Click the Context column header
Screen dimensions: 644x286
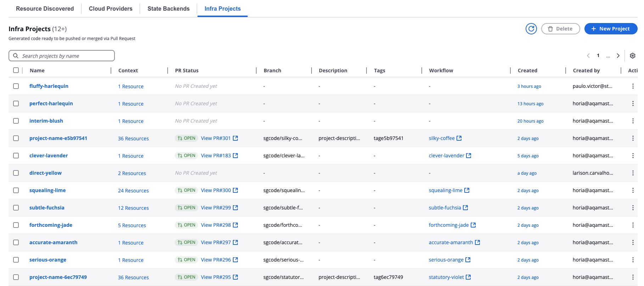128,71
